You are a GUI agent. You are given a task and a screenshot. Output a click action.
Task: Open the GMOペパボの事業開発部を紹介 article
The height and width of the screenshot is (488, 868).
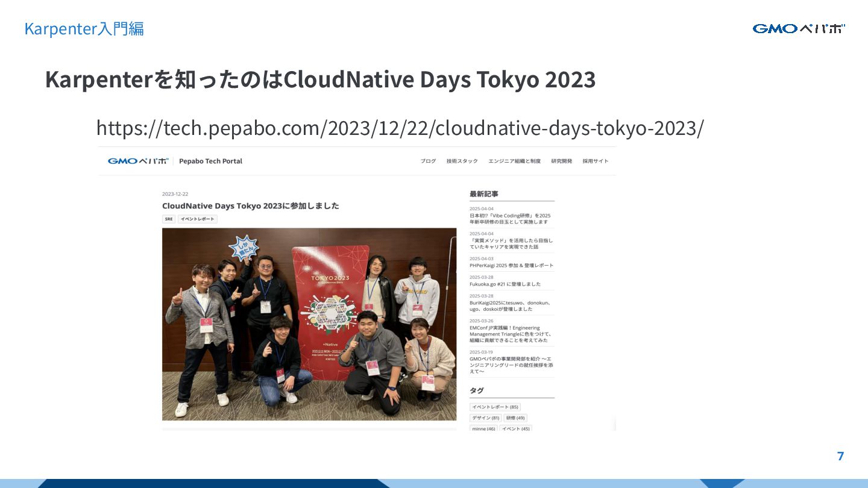tap(511, 365)
